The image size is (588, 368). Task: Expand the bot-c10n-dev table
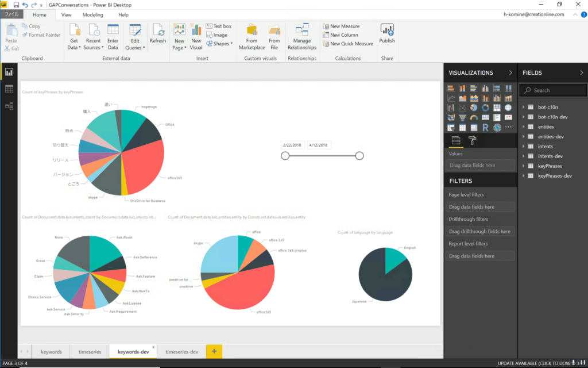coord(524,117)
